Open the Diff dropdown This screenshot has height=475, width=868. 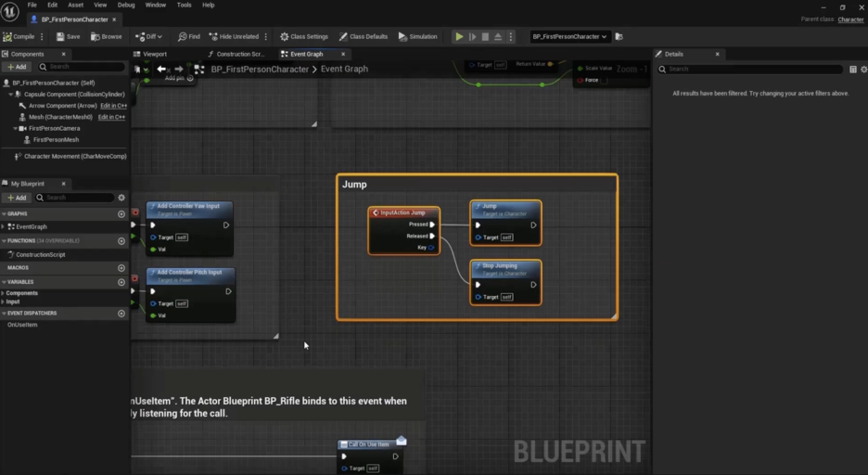(149, 36)
